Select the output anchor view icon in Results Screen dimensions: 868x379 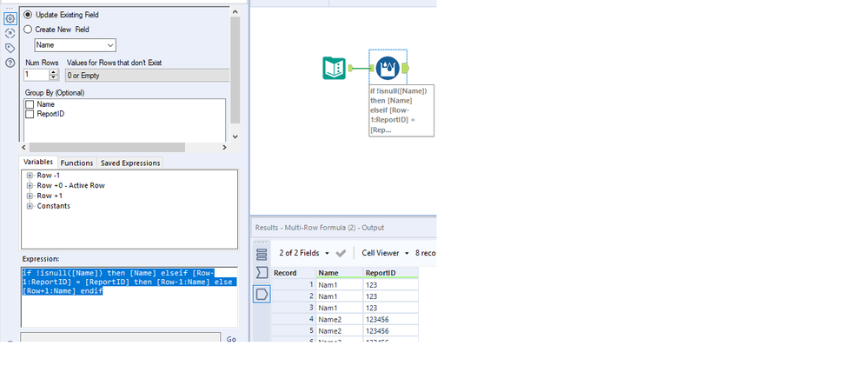262,294
